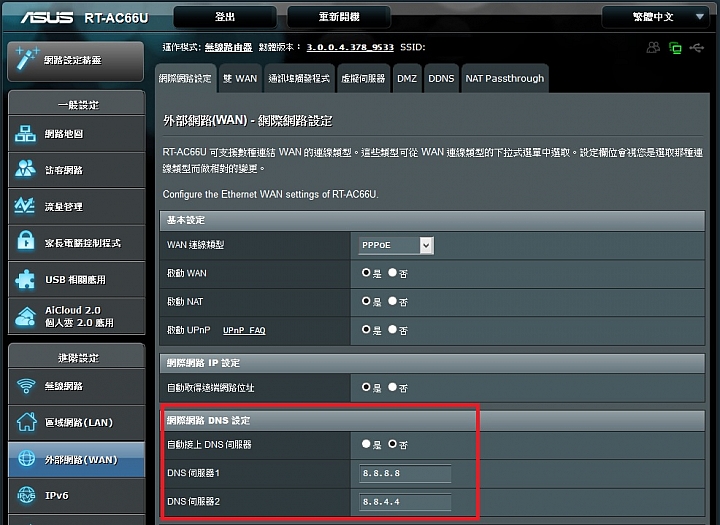This screenshot has width=720, height=525.
Task: Open AiCloud 2.0 cloud icon
Action: [x=25, y=316]
